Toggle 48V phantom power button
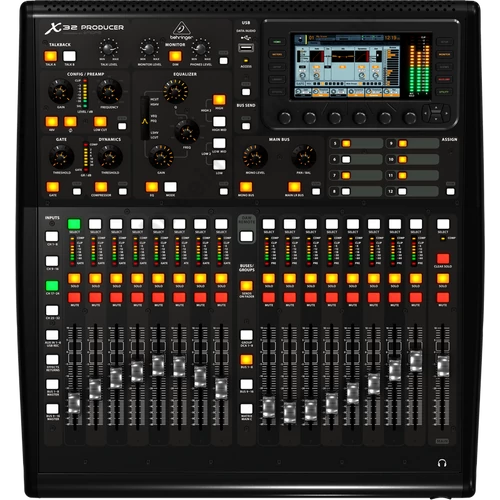500x500 pixels. pyautogui.click(x=52, y=122)
